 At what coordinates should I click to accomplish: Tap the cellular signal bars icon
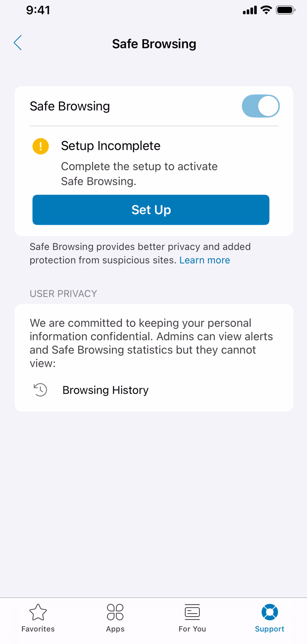click(x=250, y=10)
